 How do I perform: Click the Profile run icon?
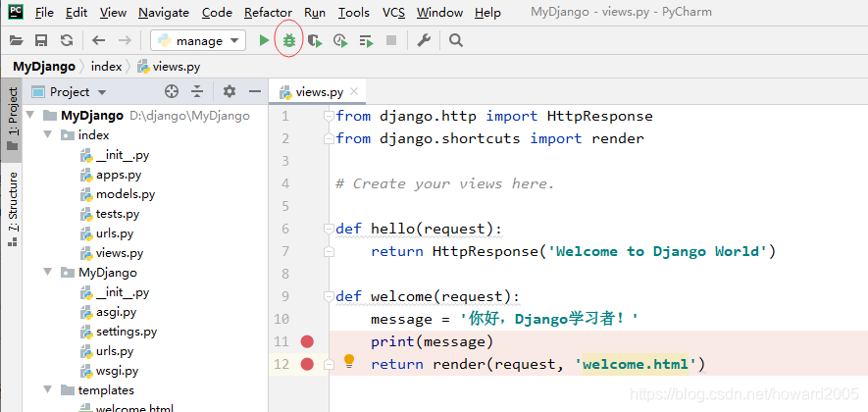click(340, 40)
